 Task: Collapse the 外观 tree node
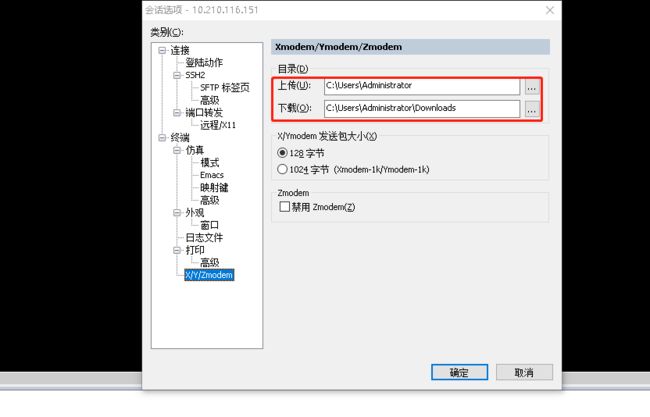pyautogui.click(x=177, y=213)
